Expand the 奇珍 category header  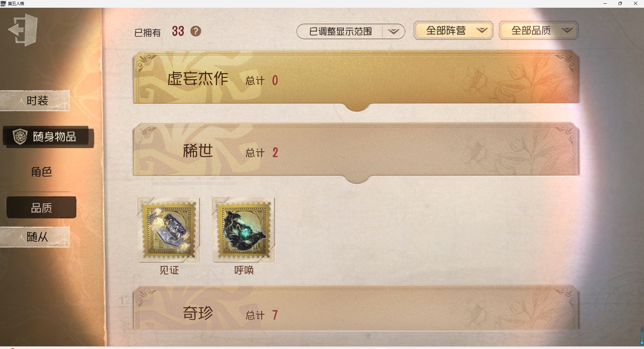(356, 308)
